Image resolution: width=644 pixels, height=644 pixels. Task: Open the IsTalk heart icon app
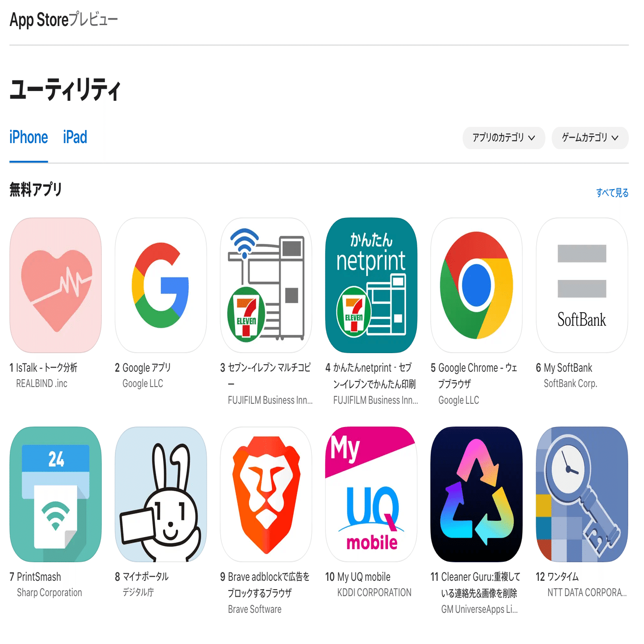pyautogui.click(x=55, y=285)
